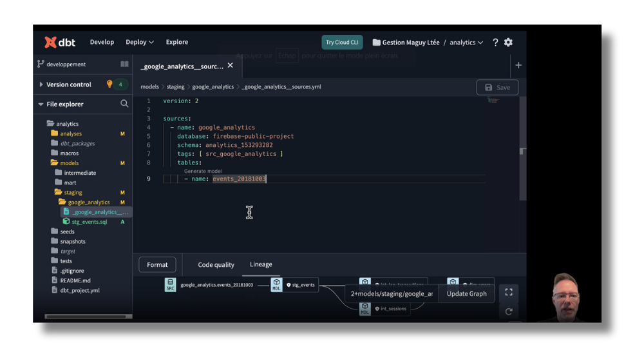
Task: Open the seeds folder
Action: tap(63, 231)
